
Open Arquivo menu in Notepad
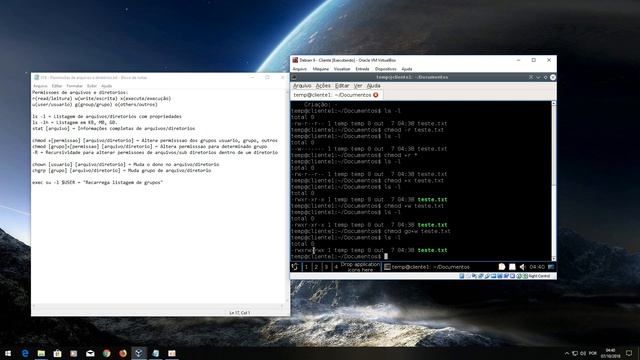pyautogui.click(x=40, y=86)
